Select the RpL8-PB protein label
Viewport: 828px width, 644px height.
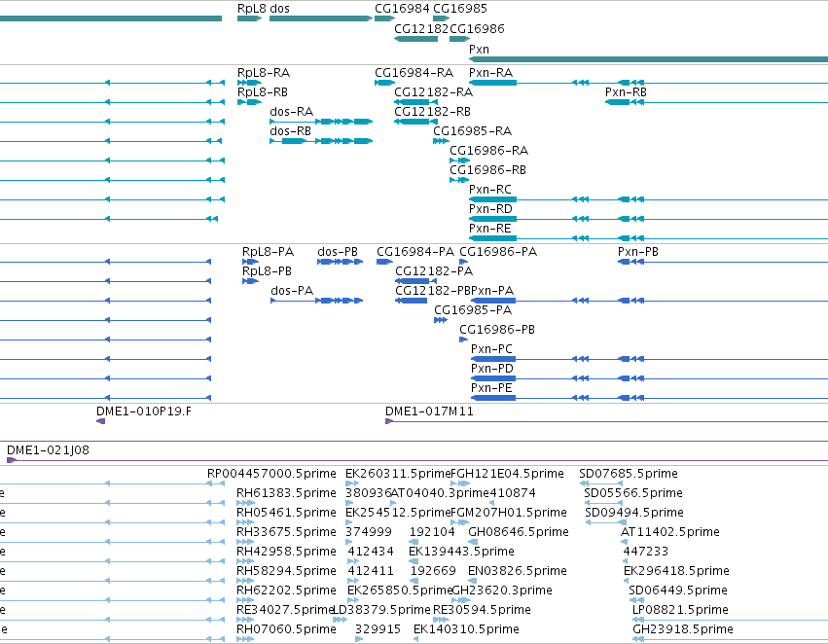(267, 271)
